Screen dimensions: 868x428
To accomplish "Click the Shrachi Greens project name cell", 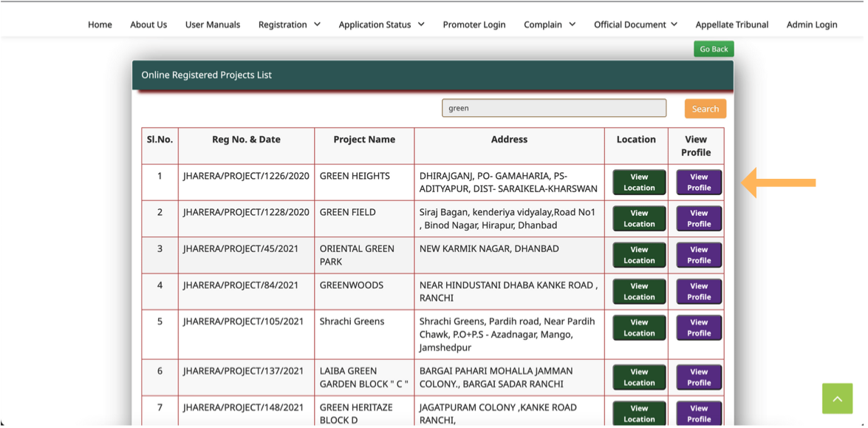I will tap(364, 334).
